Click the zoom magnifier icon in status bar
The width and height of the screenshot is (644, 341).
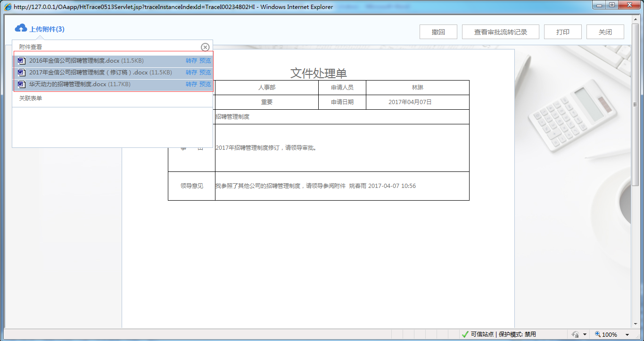tap(598, 334)
